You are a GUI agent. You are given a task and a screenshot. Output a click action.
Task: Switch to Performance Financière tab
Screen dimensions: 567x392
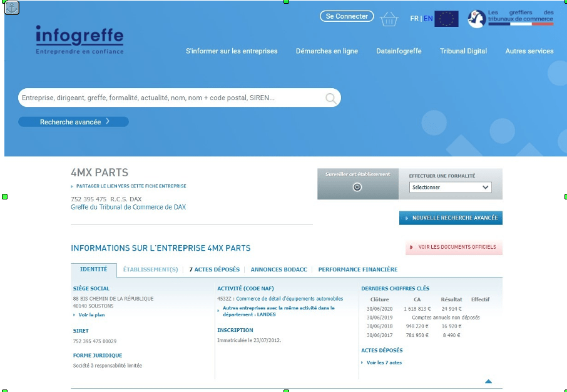click(357, 269)
